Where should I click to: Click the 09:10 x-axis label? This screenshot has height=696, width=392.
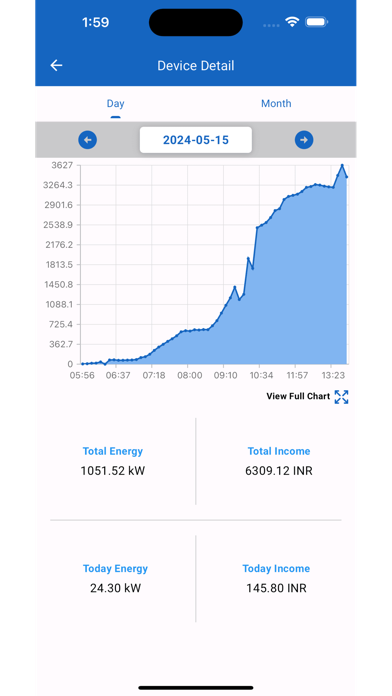click(x=226, y=376)
